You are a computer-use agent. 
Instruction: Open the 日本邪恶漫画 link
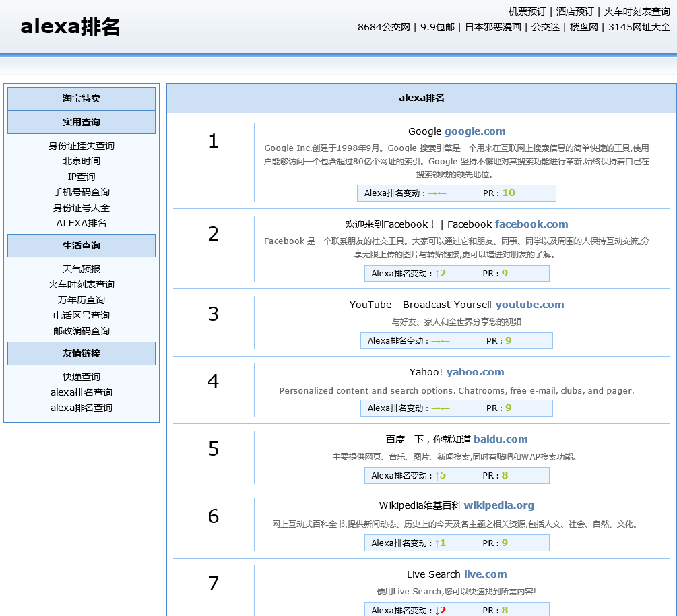pos(493,27)
